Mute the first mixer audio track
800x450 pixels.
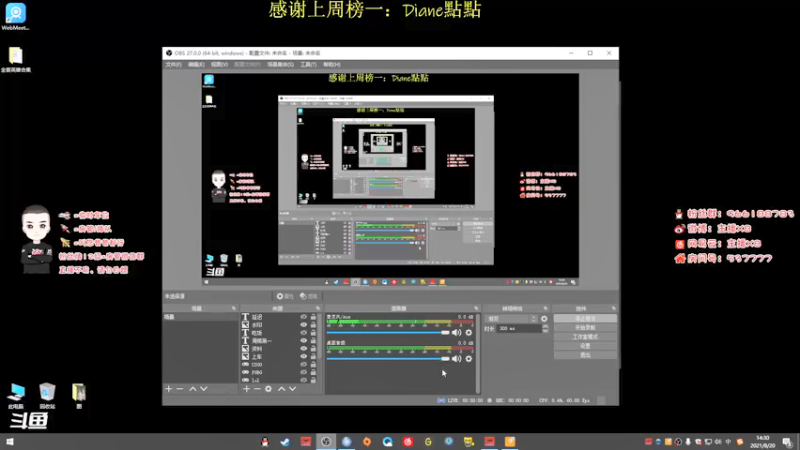[456, 333]
